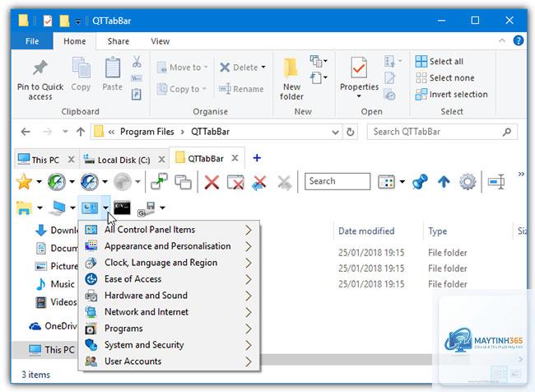Open Appearance and Personalisation menu entry

[x=170, y=246]
